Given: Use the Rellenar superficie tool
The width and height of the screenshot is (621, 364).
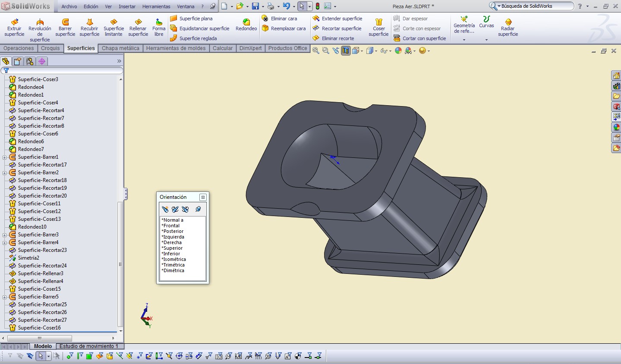Looking at the screenshot, I should (x=138, y=28).
